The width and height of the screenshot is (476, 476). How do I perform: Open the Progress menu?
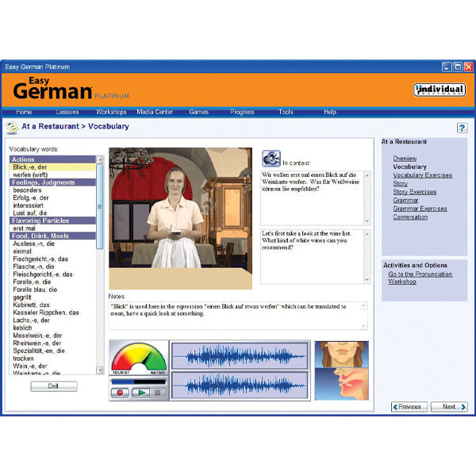coord(242,112)
